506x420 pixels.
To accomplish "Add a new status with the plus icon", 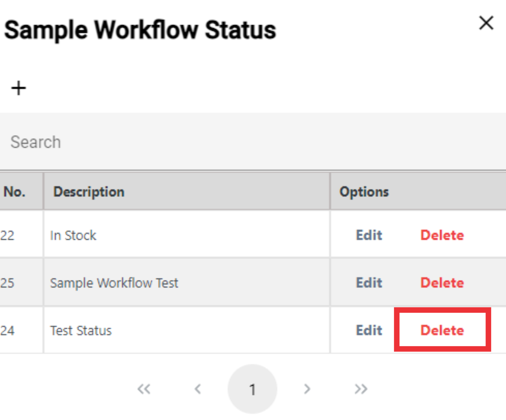I will click(x=19, y=88).
